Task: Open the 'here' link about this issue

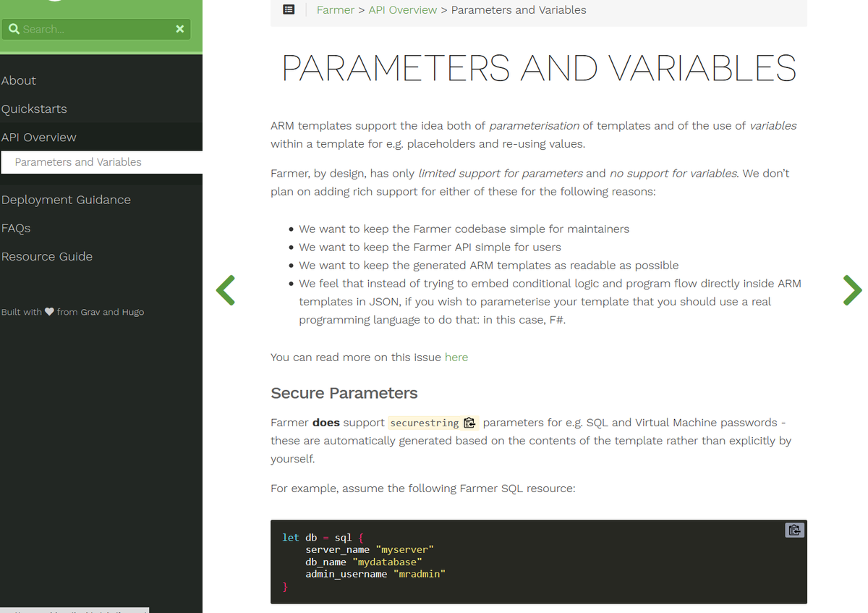Action: click(456, 357)
